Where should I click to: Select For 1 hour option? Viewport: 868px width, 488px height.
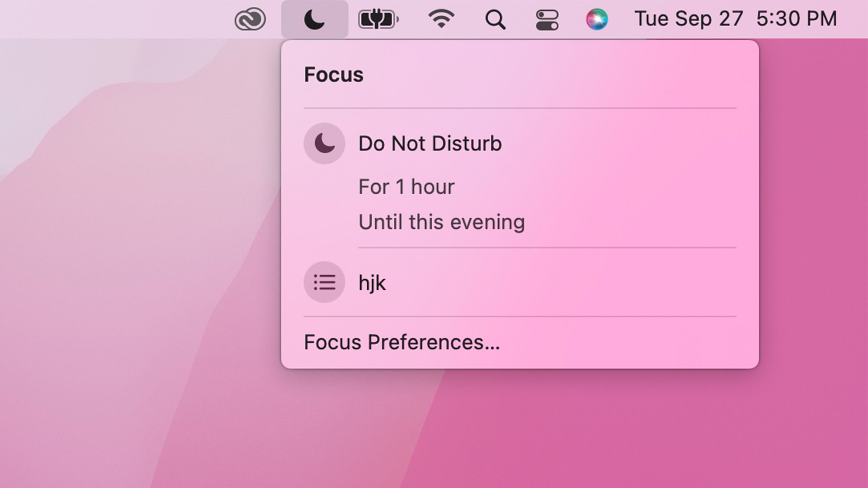406,187
